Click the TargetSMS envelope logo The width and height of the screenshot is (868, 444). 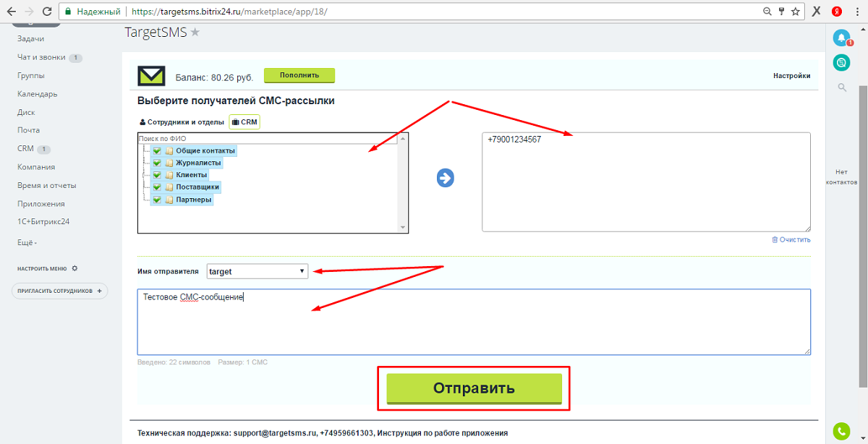152,75
